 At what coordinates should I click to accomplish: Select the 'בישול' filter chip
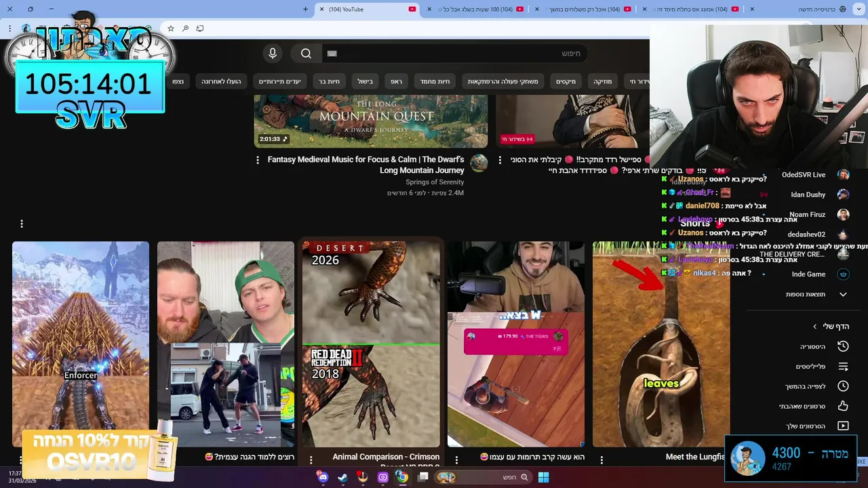pyautogui.click(x=366, y=81)
